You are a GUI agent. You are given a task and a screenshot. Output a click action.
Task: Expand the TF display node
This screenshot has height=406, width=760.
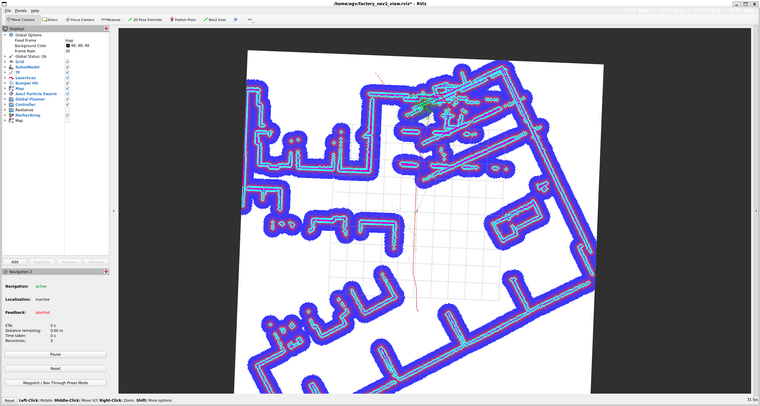5,73
